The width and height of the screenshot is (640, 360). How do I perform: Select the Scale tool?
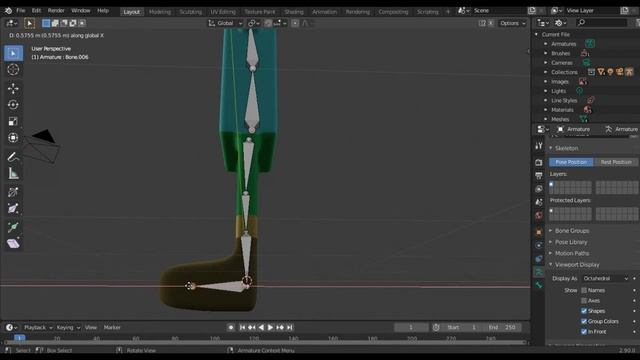click(13, 121)
